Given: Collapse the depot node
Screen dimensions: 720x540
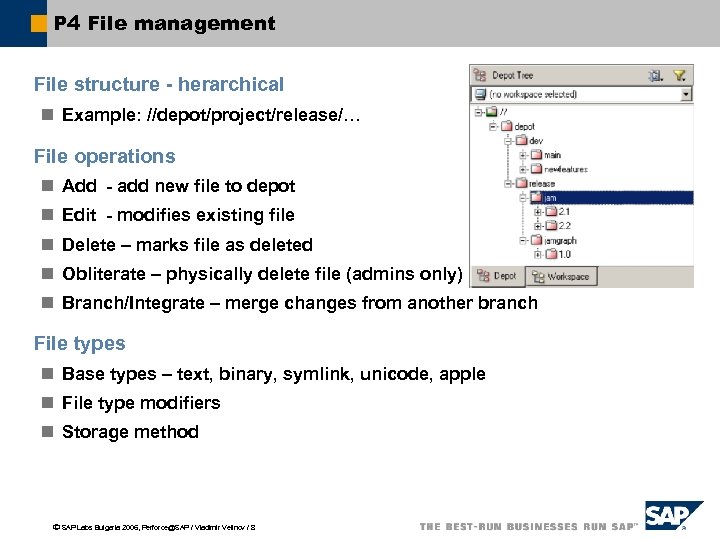Looking at the screenshot, I should pyautogui.click(x=493, y=126).
